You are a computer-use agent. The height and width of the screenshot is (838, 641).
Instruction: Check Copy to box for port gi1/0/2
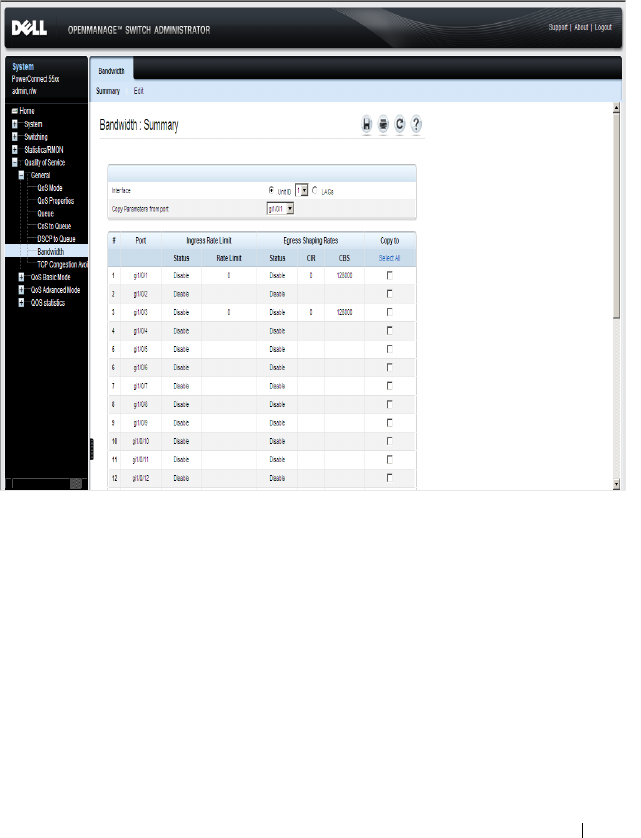[389, 293]
